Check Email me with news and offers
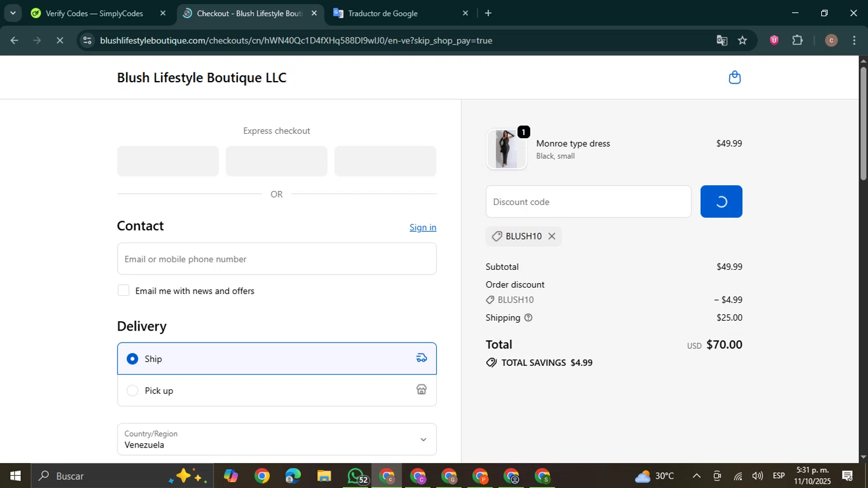This screenshot has height=488, width=868. point(123,291)
